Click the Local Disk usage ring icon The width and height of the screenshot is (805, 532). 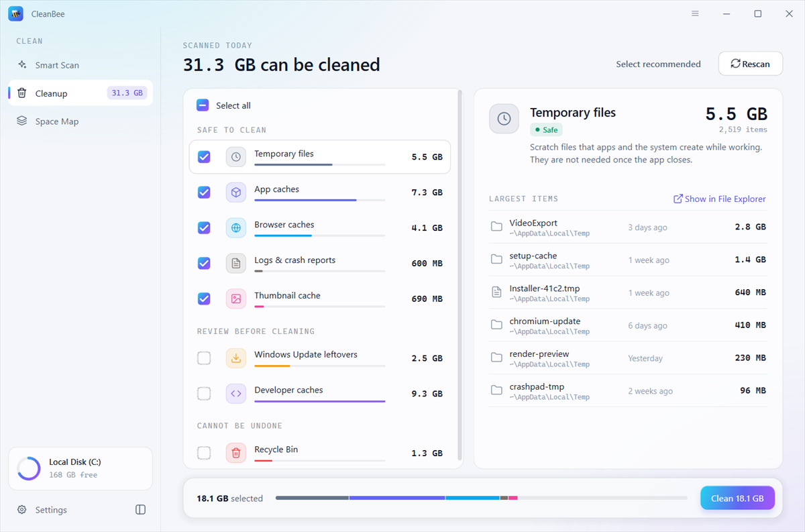click(29, 468)
